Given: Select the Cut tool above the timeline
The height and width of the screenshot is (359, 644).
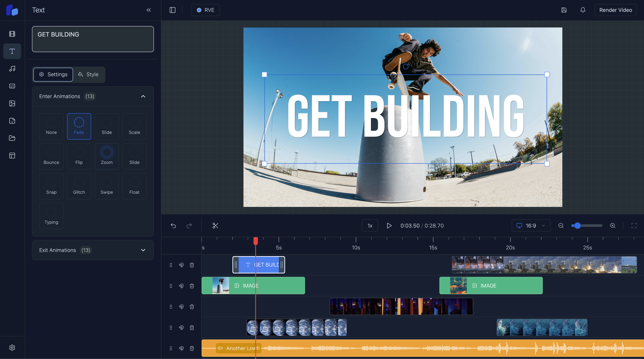Looking at the screenshot, I should pos(215,225).
